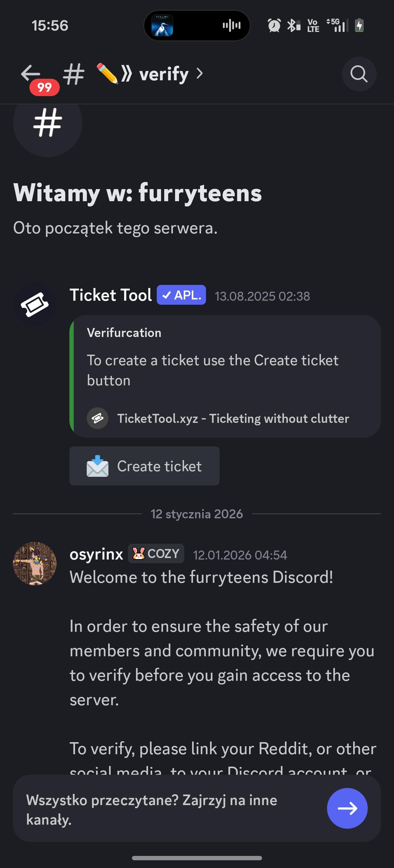Viewport: 394px width, 868px height.
Task: Tap the 99 unread notifications badge
Action: [45, 88]
